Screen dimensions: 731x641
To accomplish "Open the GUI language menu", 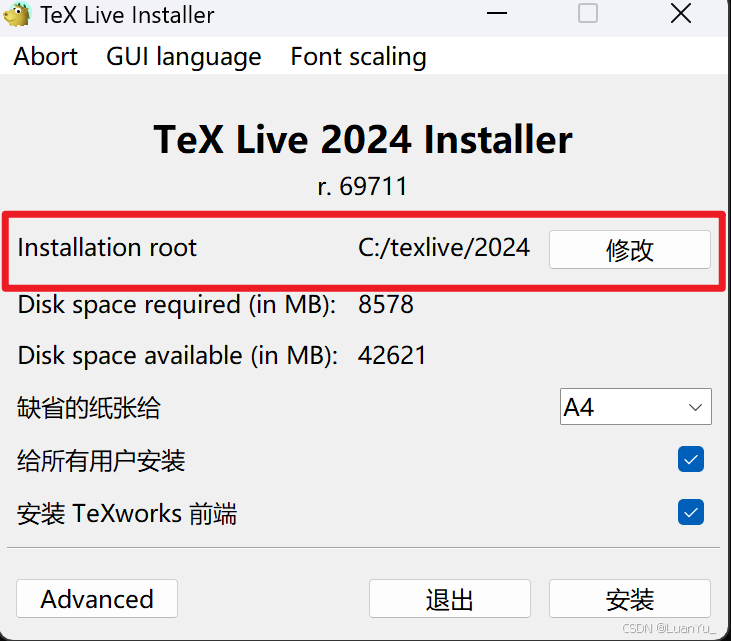I will click(184, 57).
